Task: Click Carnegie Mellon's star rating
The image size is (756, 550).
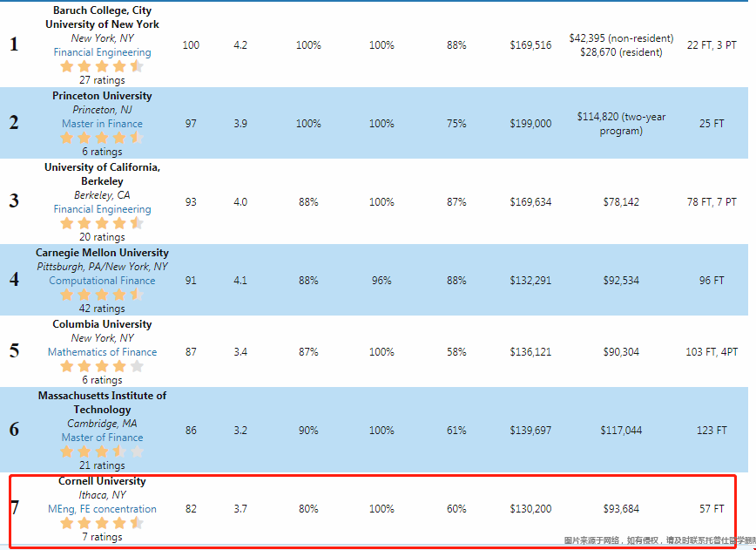Action: 102,295
